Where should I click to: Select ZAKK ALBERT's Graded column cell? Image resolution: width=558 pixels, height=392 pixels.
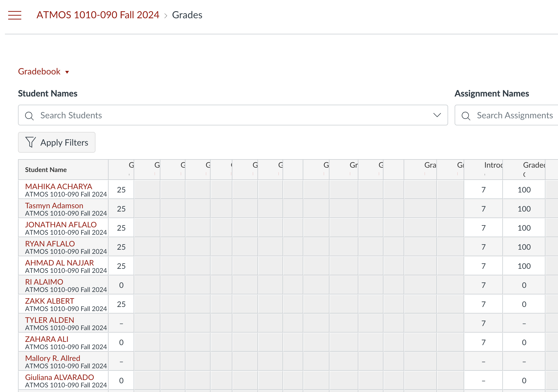pyautogui.click(x=524, y=304)
